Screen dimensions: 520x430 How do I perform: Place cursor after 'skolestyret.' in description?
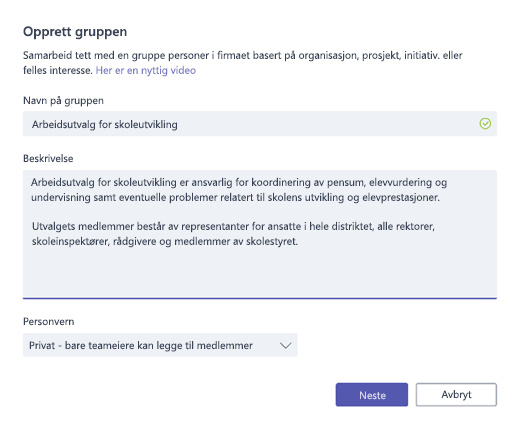(299, 241)
